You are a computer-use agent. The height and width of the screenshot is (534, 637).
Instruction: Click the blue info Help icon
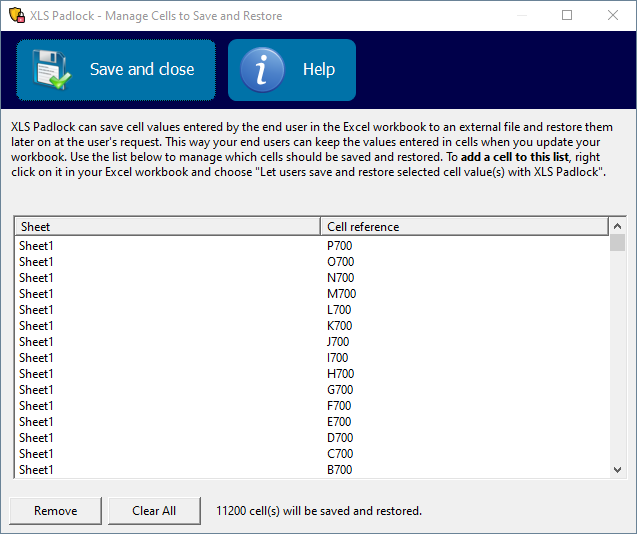tap(262, 70)
